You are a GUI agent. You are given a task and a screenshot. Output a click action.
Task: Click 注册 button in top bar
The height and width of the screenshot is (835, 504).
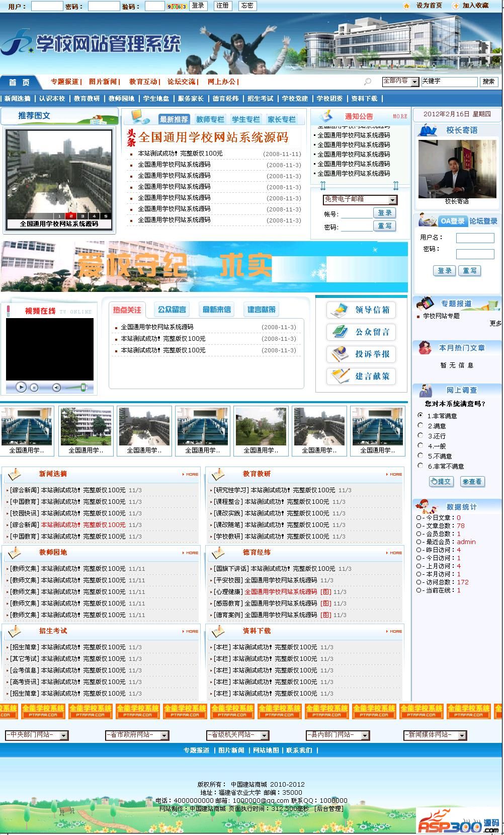click(x=222, y=6)
